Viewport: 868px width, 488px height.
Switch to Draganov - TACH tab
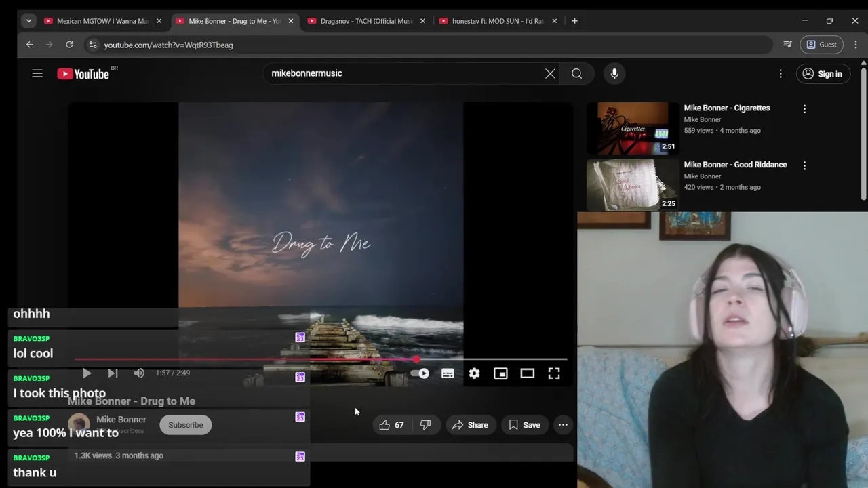coord(366,21)
